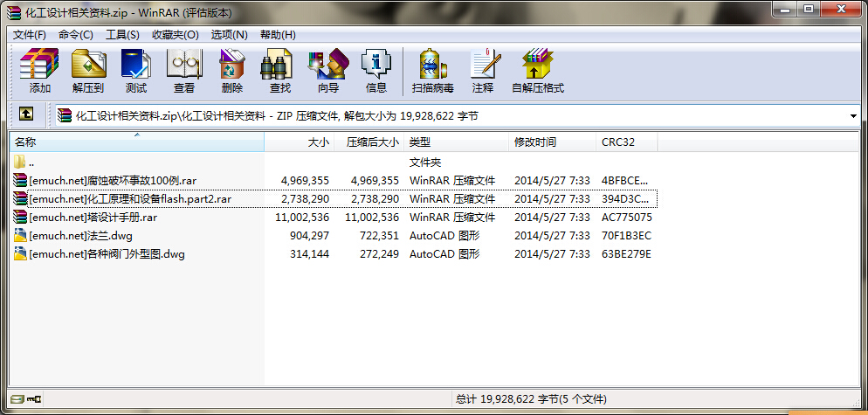Click the 扫描病毒 (Virus scan) icon
This screenshot has height=415, width=868.
433,65
